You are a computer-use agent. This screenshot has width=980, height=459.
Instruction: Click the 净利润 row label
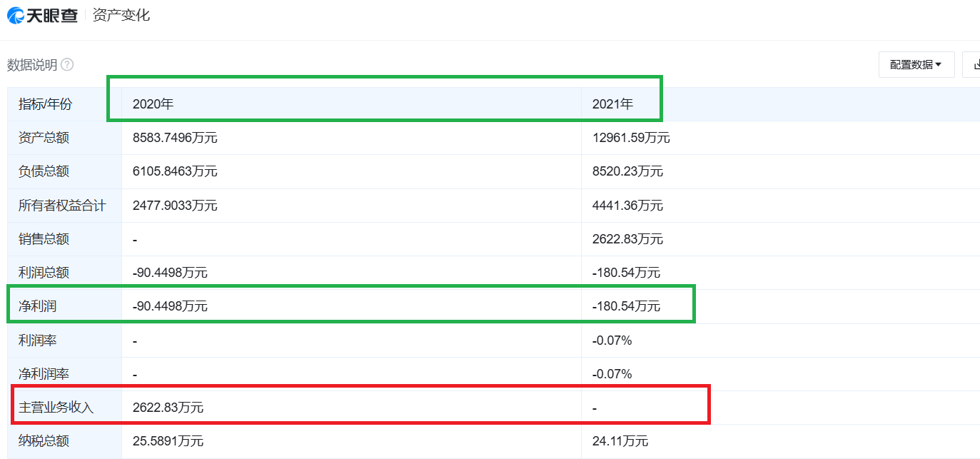click(37, 306)
